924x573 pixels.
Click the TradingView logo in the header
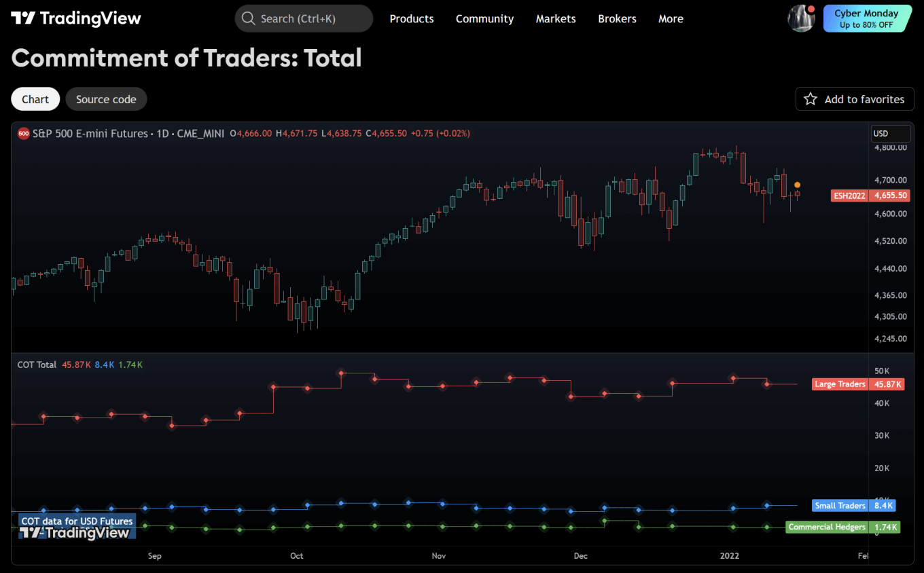click(75, 18)
